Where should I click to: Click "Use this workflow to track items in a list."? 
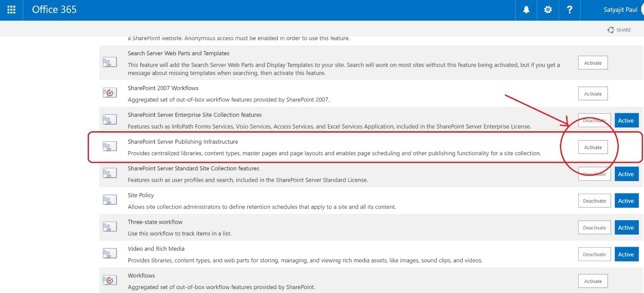[179, 234]
